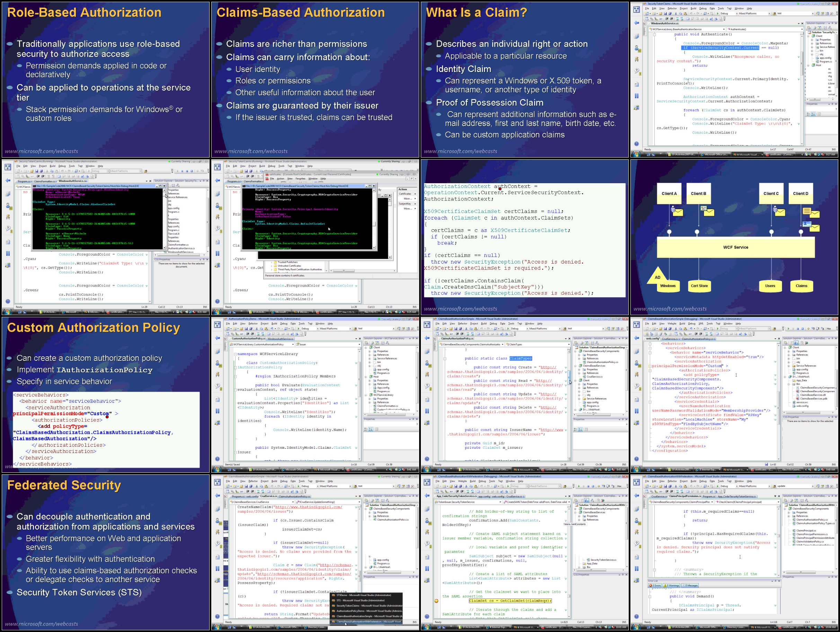Select AuthorizationPolicyDemo entry in taskbar popup list

[366, 611]
